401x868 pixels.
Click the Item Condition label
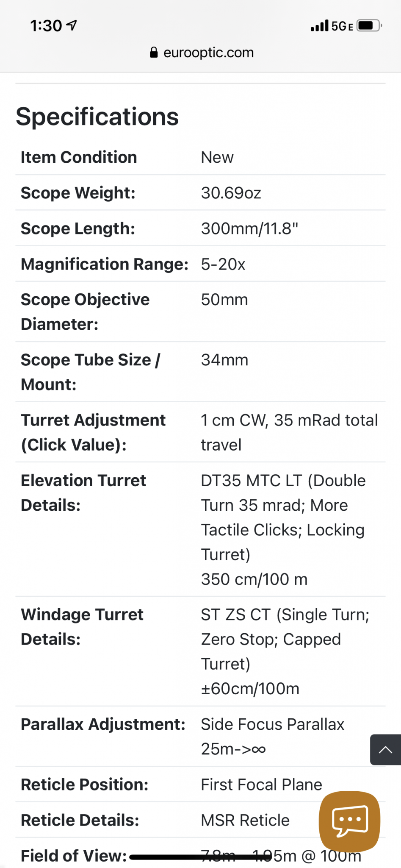pyautogui.click(x=79, y=157)
